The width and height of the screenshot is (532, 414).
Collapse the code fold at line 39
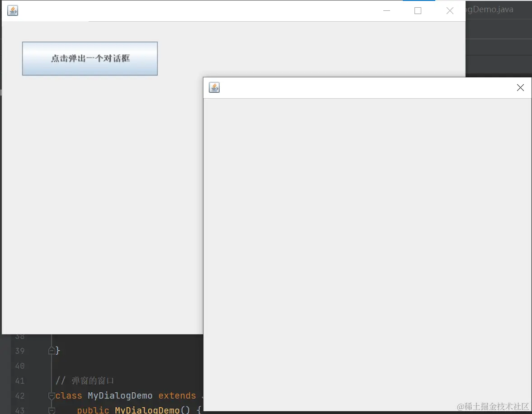click(52, 351)
